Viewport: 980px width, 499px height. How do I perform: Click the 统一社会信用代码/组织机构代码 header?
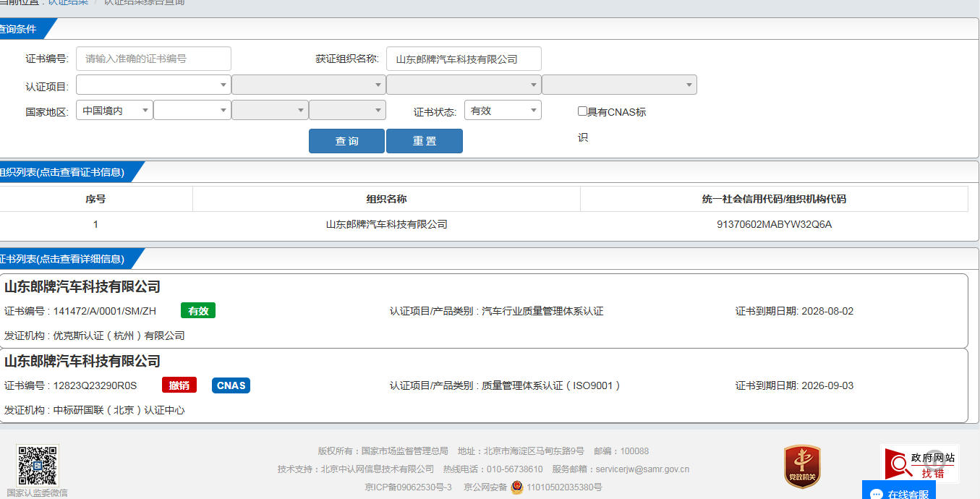coord(774,199)
